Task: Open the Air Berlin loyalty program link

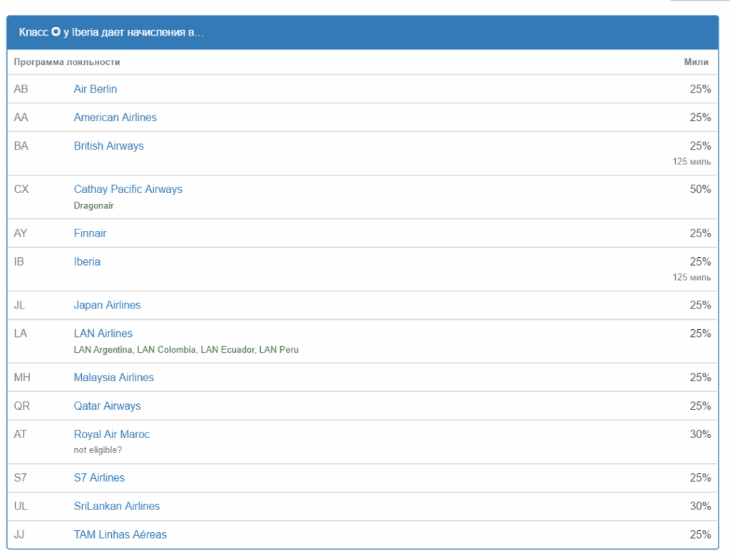Action: [x=95, y=89]
